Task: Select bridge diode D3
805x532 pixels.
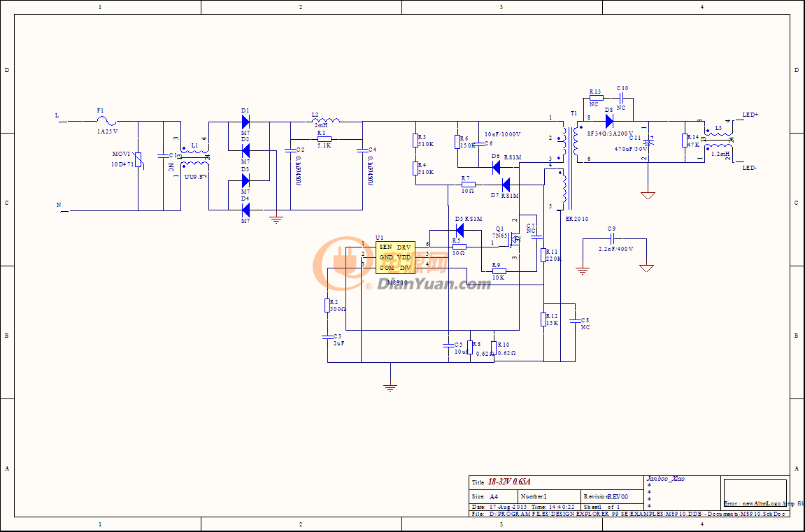Action: tap(245, 180)
